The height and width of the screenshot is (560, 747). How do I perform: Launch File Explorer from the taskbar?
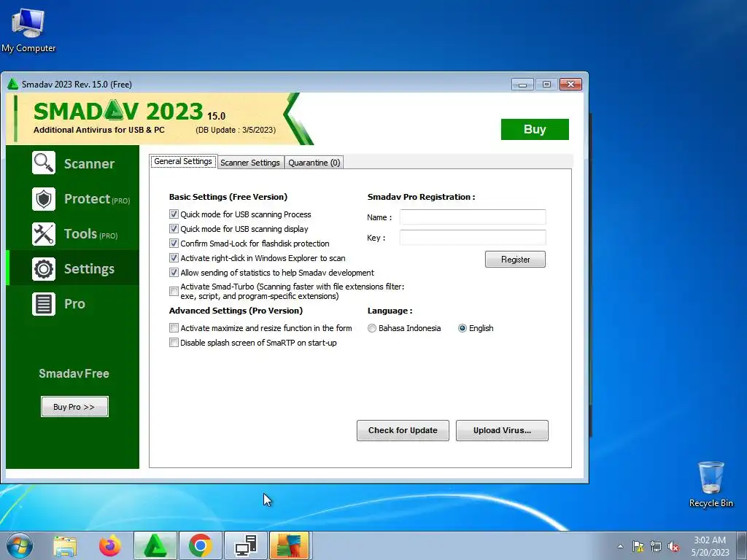pyautogui.click(x=65, y=546)
